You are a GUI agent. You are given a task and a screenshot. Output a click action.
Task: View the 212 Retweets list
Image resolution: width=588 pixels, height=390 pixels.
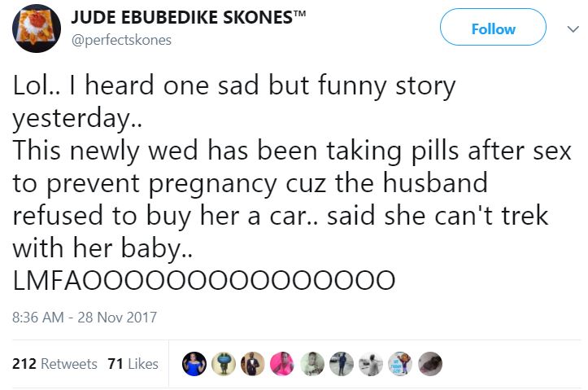pos(54,364)
